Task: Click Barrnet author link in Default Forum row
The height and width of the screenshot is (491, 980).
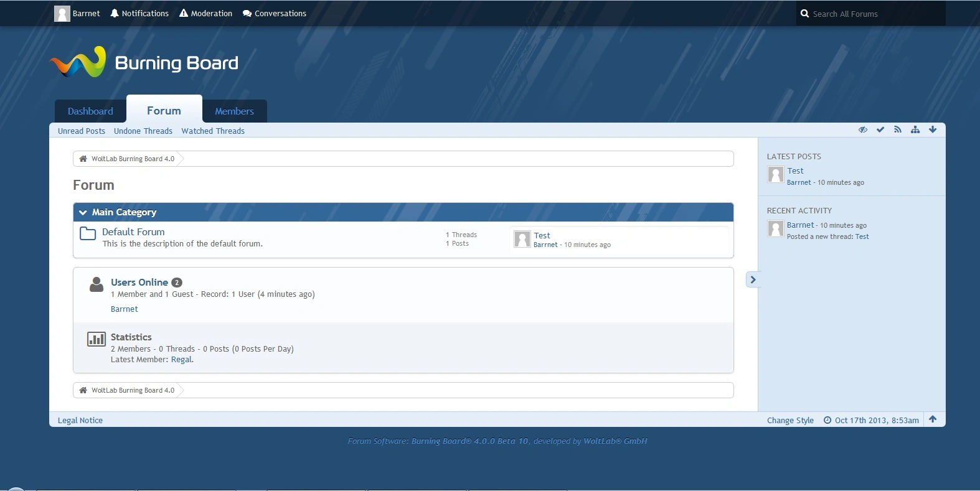Action: (x=545, y=245)
